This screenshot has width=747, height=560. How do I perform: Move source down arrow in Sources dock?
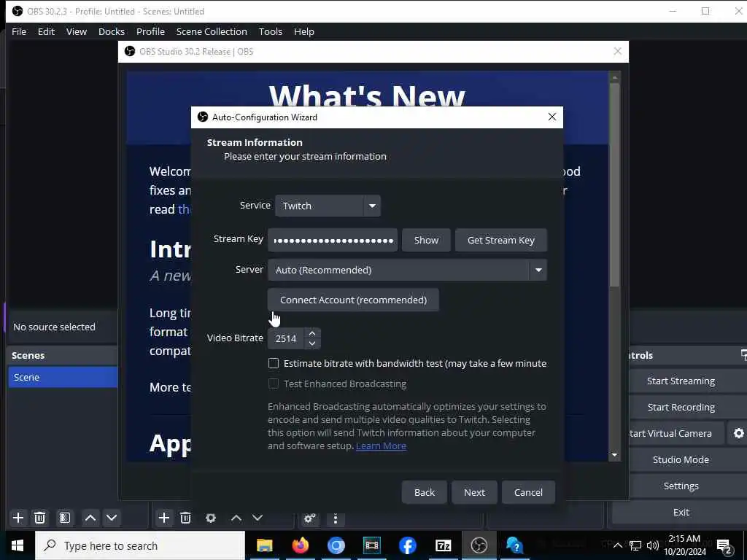pyautogui.click(x=258, y=518)
